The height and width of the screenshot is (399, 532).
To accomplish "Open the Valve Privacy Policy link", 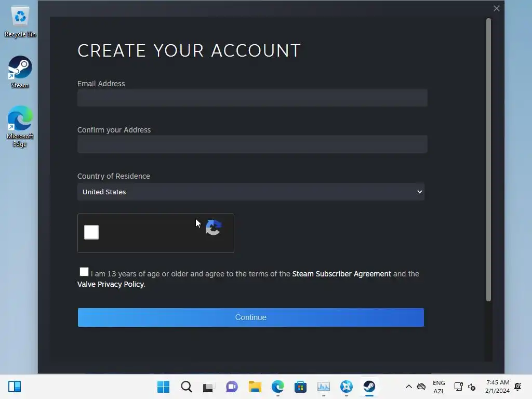I will [x=111, y=284].
